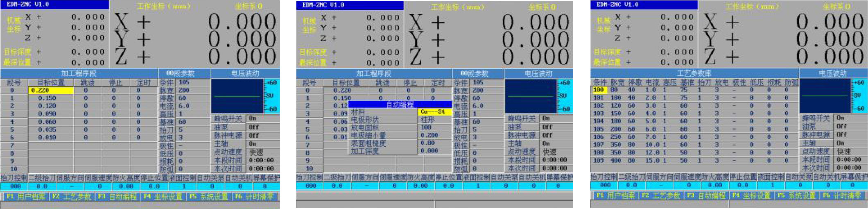Select segment 5 target 0.035, left screen
The height and width of the screenshot is (209, 868).
click(51, 129)
